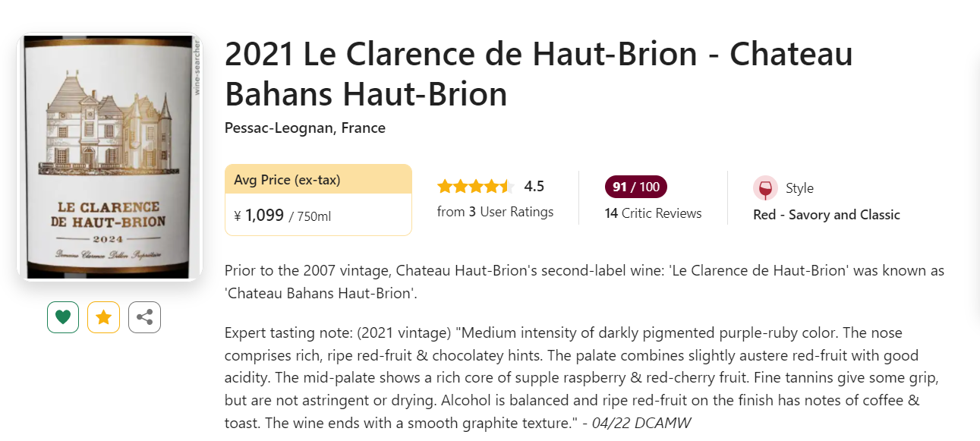The height and width of the screenshot is (441, 980).
Task: Open the share icon button
Action: [x=144, y=317]
